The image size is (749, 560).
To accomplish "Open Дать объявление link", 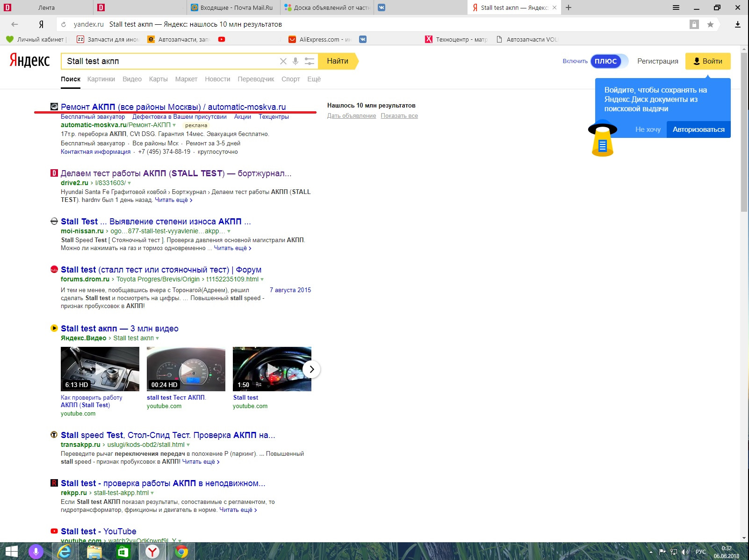I will click(352, 116).
